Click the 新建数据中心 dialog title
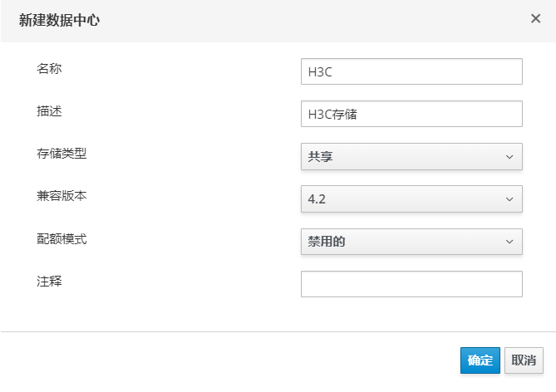 tap(59, 20)
